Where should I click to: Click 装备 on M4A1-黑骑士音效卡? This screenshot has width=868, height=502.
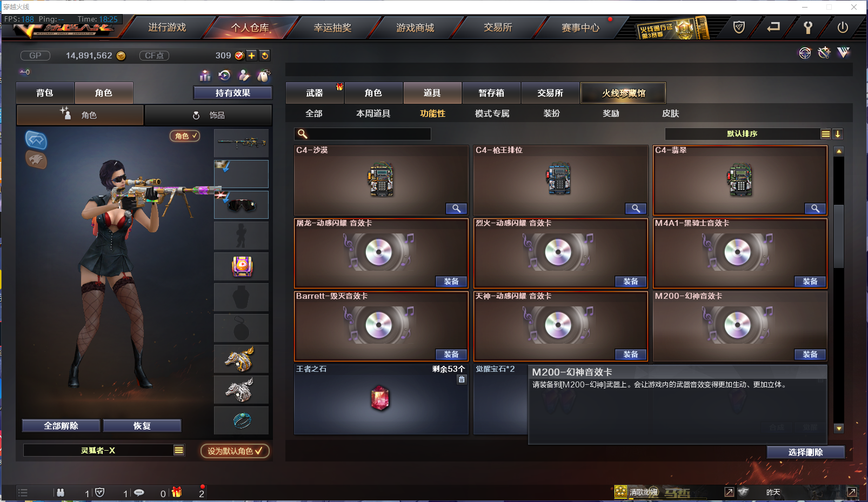[810, 282]
